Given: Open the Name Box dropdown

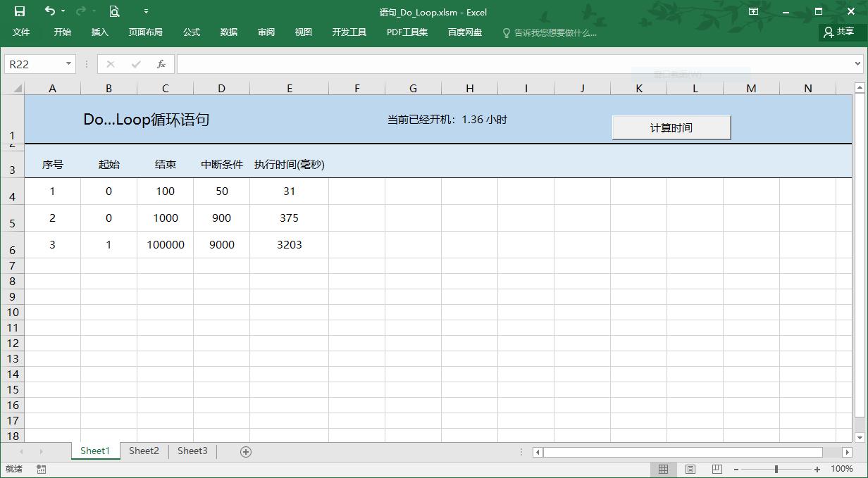Looking at the screenshot, I should pyautogui.click(x=67, y=63).
